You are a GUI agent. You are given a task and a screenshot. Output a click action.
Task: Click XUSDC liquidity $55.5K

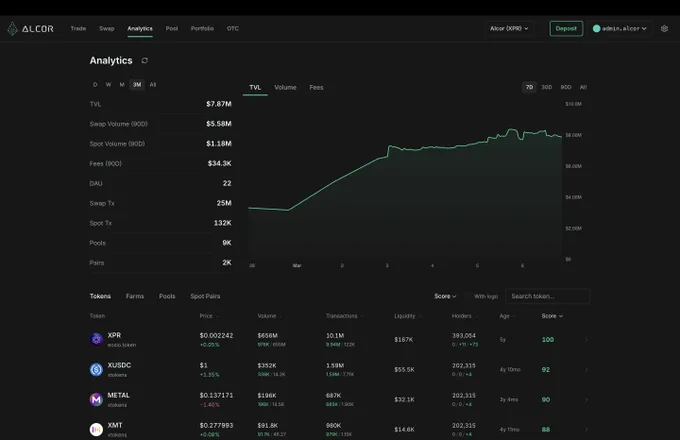tap(404, 370)
